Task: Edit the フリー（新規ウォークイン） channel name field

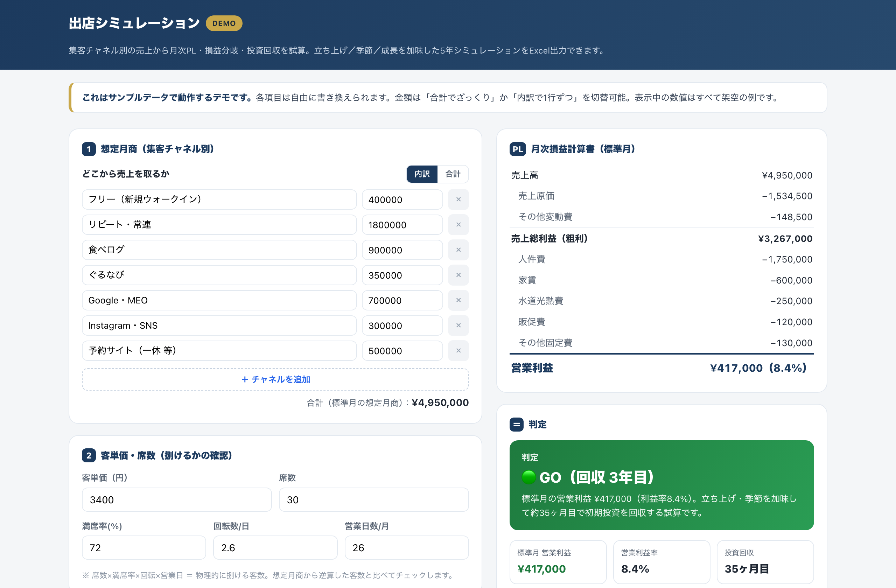Action: [x=219, y=199]
